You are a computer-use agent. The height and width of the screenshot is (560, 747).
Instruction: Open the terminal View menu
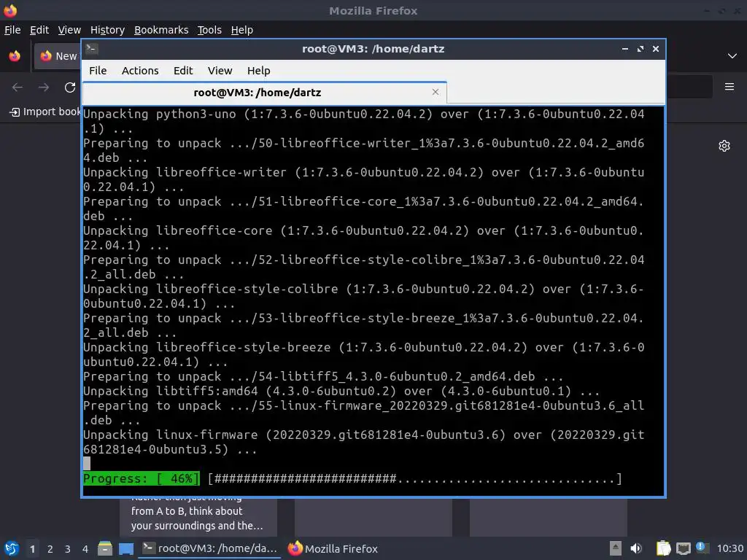(x=220, y=71)
